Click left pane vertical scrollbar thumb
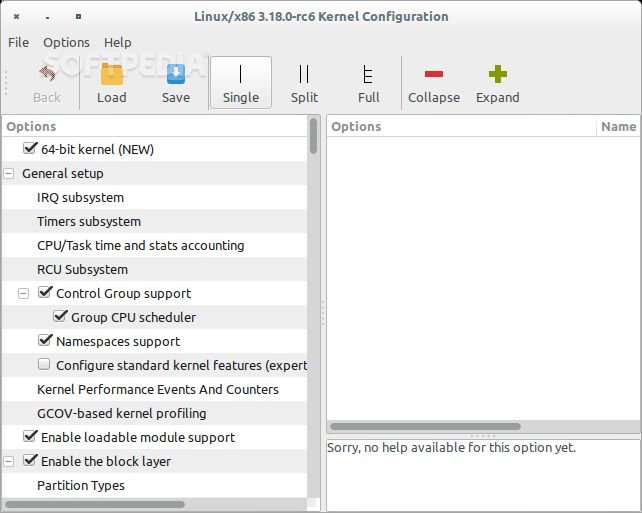Viewport: 642px width, 513px height. pos(314,136)
